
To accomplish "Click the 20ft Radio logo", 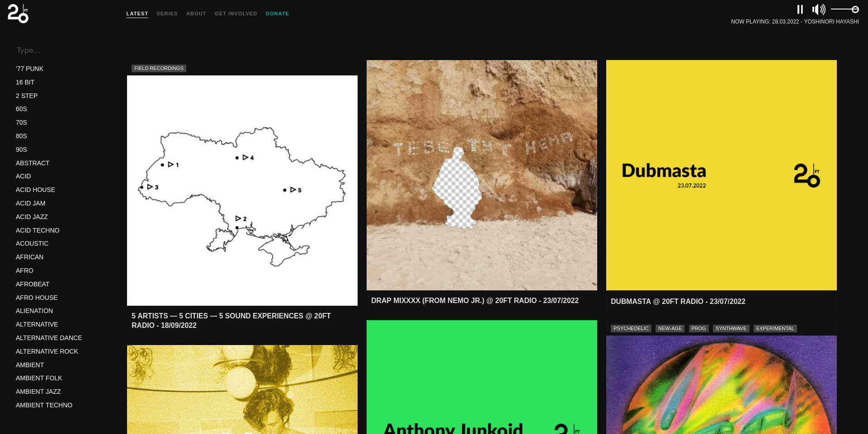I will click(18, 14).
